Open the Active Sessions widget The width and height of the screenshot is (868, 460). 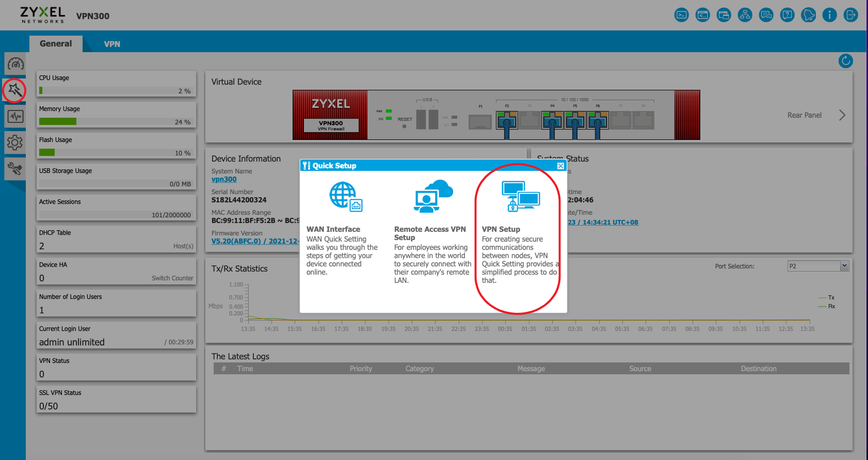pyautogui.click(x=116, y=208)
